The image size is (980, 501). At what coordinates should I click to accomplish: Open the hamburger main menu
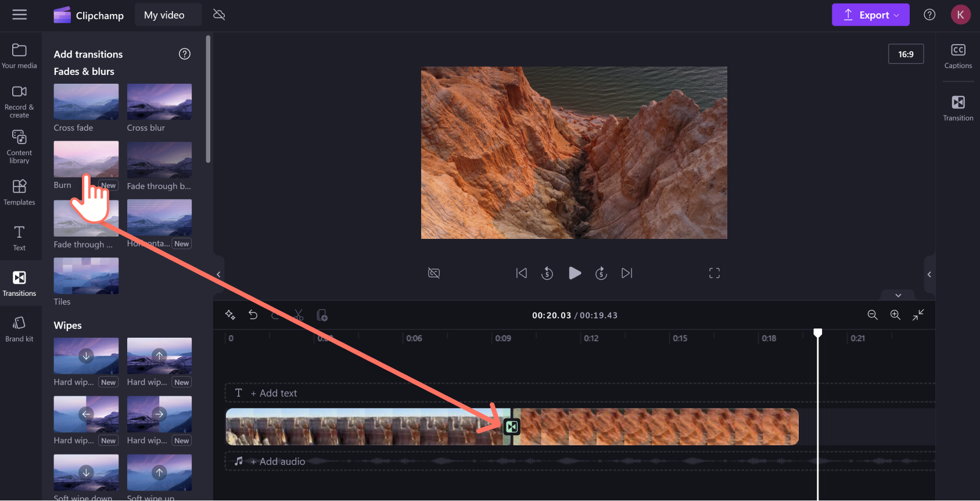pos(20,15)
